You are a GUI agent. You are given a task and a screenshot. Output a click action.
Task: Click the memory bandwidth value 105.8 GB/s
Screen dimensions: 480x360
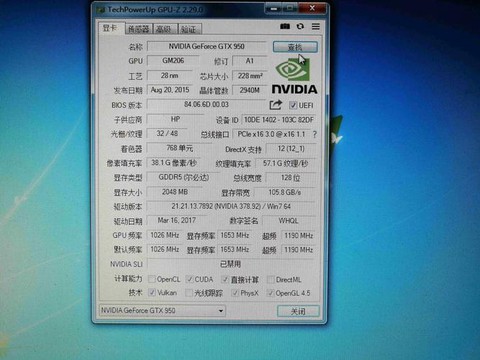click(x=285, y=192)
